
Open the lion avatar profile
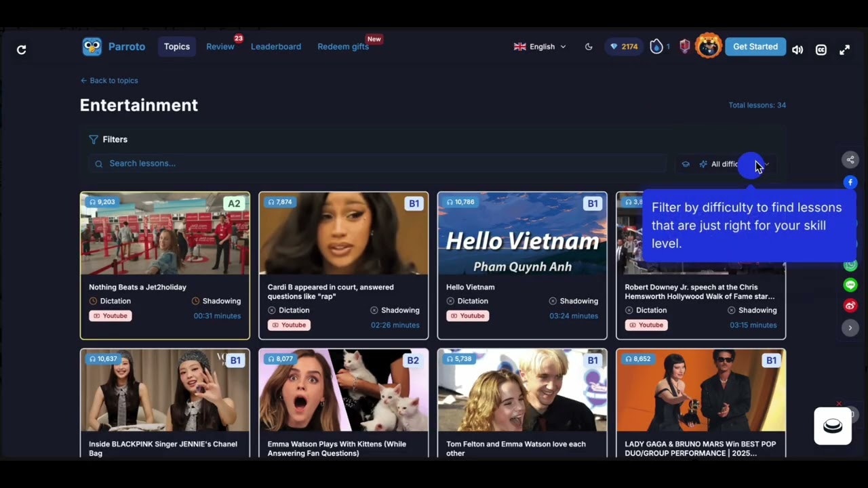pyautogui.click(x=709, y=45)
